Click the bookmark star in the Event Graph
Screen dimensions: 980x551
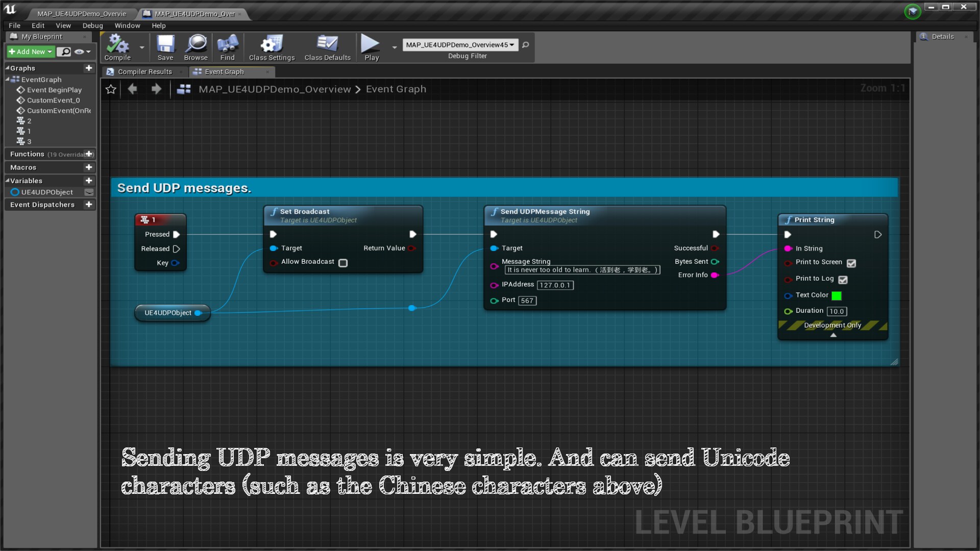pyautogui.click(x=111, y=89)
